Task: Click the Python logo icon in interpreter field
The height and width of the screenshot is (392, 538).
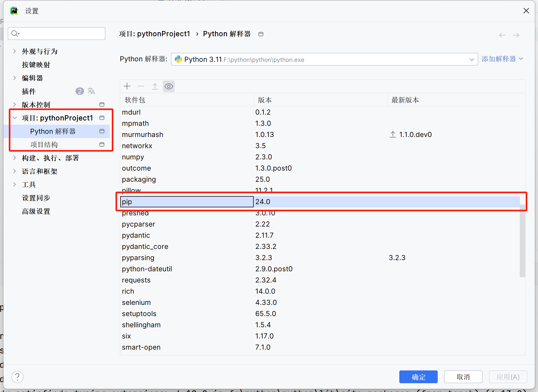Action: click(178, 59)
